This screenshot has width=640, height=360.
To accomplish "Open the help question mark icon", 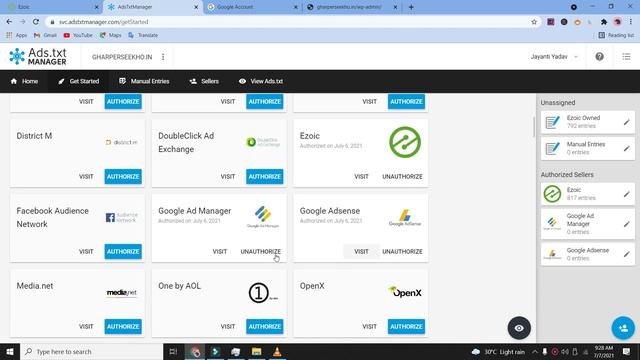I will 599,57.
